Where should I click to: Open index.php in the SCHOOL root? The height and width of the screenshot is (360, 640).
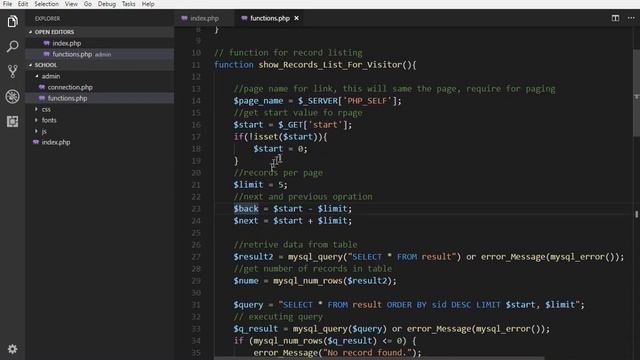coord(100,142)
